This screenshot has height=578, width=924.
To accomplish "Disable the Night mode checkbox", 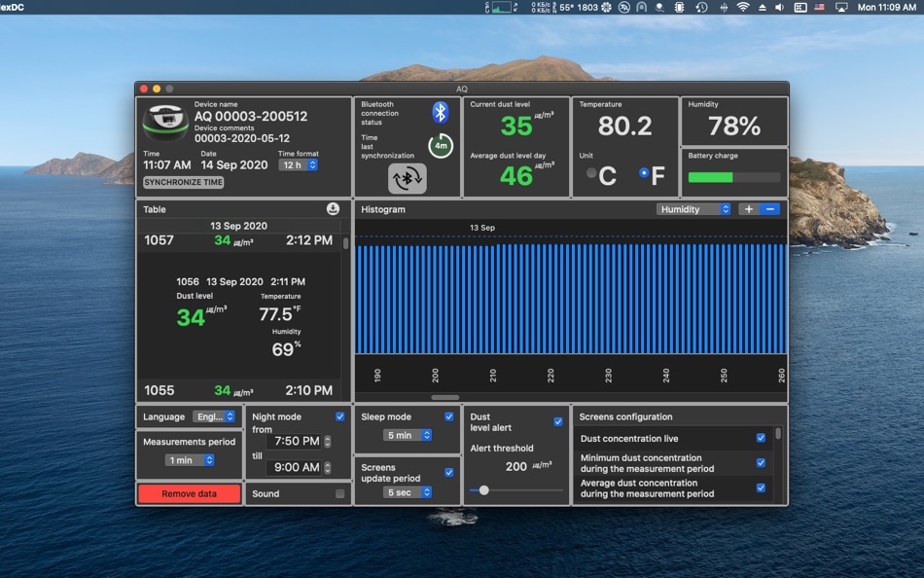I will click(340, 416).
